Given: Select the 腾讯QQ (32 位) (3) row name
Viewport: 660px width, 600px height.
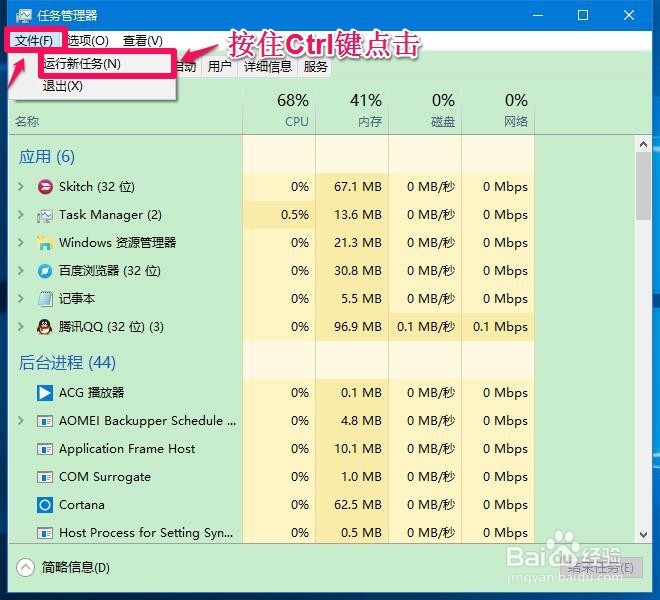Looking at the screenshot, I should pos(111,326).
